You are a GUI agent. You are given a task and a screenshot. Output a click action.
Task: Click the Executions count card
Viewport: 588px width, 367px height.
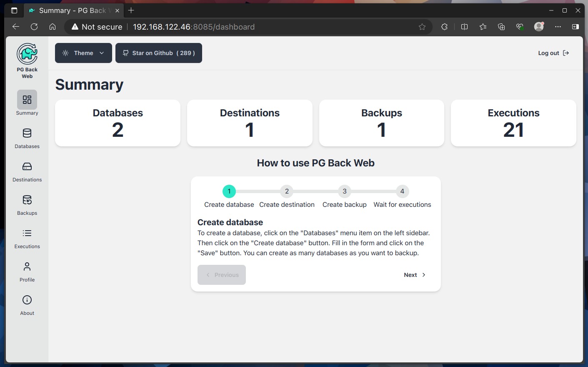point(513,123)
